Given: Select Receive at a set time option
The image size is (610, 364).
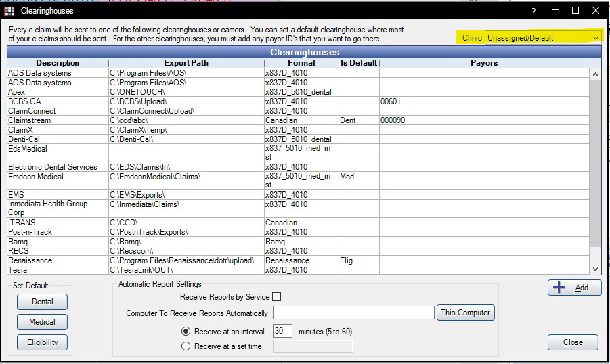Looking at the screenshot, I should point(186,346).
